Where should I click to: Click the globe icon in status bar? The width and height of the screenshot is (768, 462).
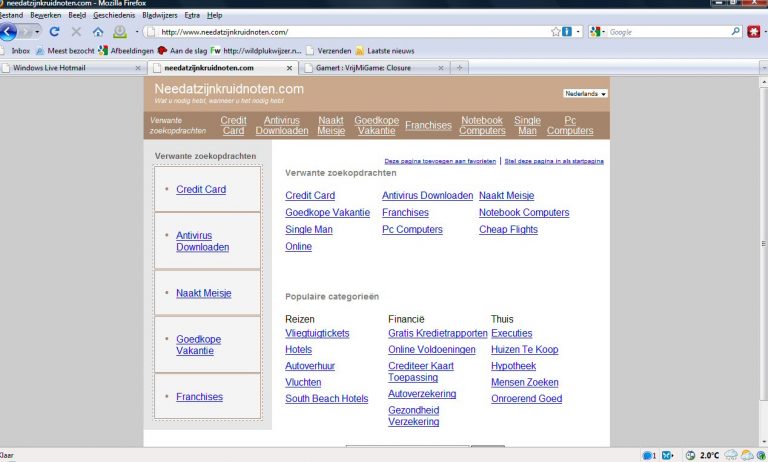tap(761, 455)
